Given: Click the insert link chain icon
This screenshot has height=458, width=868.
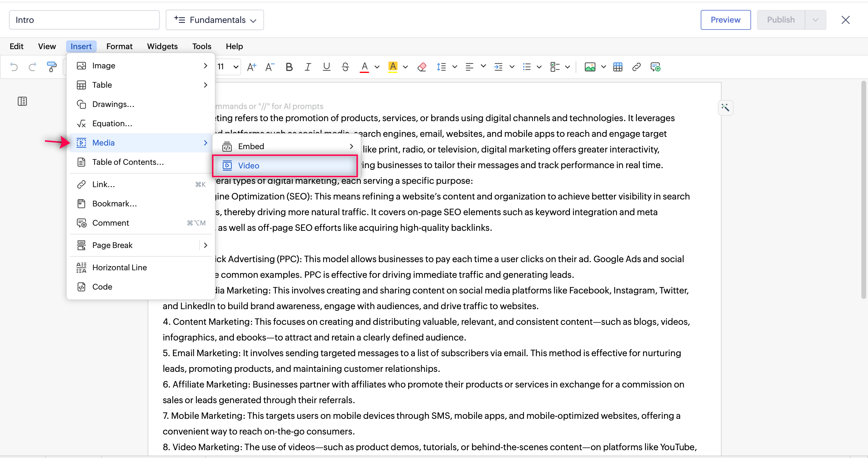Looking at the screenshot, I should click(x=636, y=67).
